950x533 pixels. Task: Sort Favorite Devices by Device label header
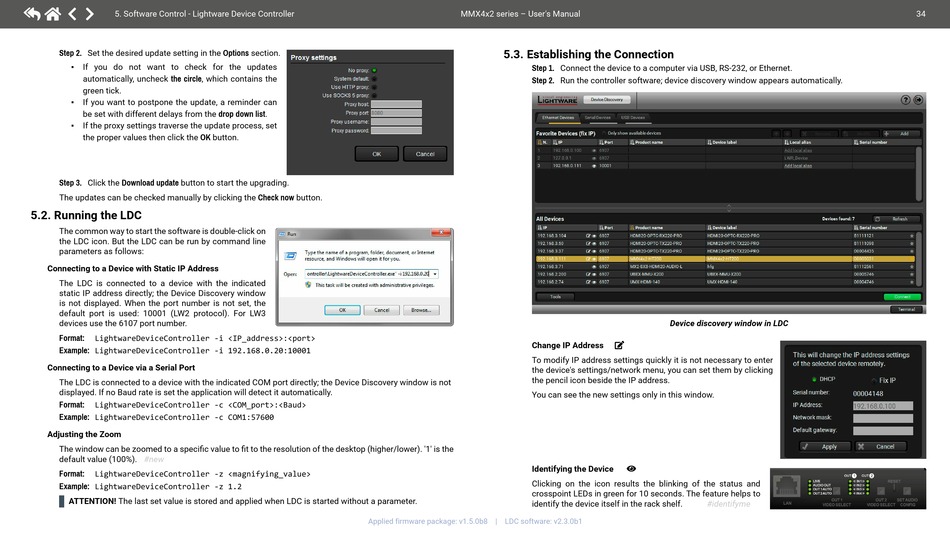click(743, 142)
